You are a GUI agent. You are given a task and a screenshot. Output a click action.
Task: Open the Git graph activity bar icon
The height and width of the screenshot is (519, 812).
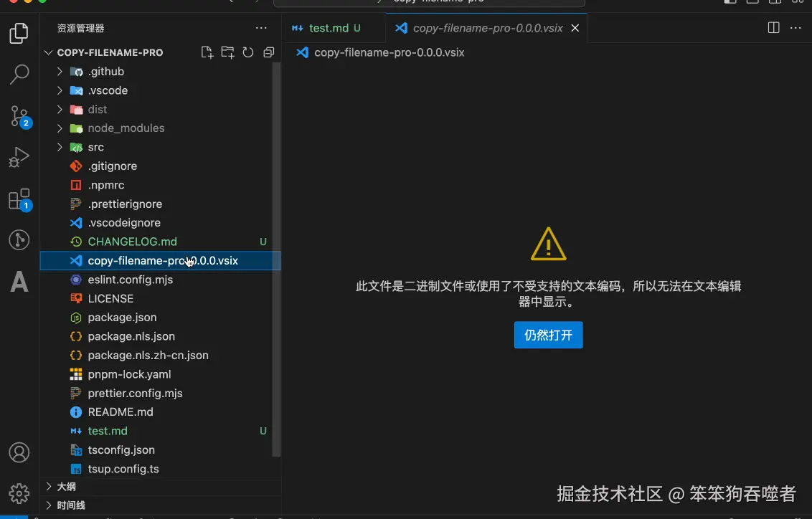coord(19,240)
